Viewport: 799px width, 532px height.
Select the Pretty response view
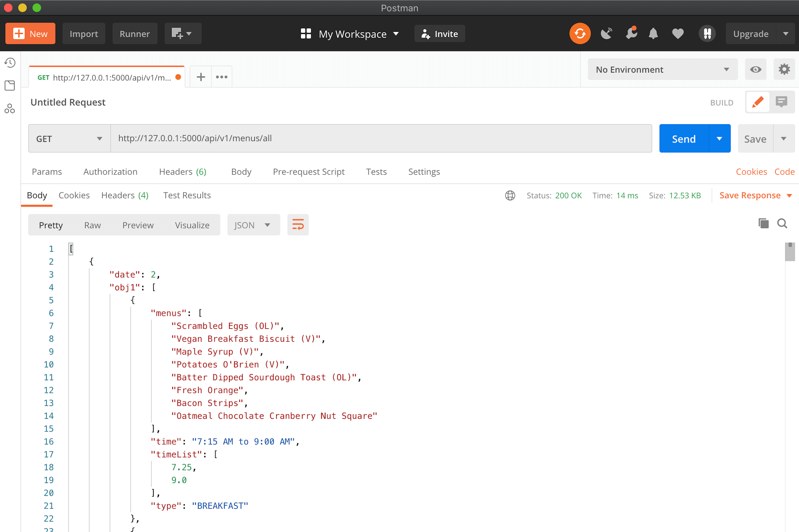[x=51, y=225]
